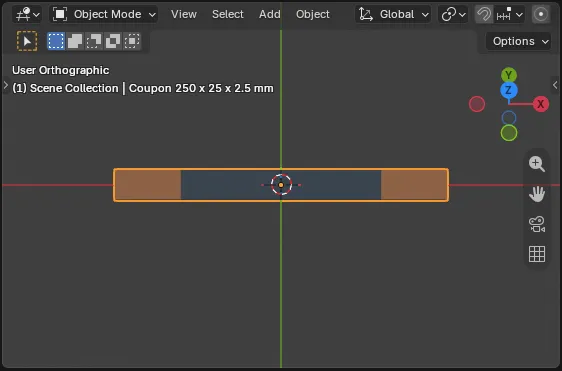This screenshot has height=371, width=562.
Task: Snap view to negative Z axis
Action: (x=509, y=118)
